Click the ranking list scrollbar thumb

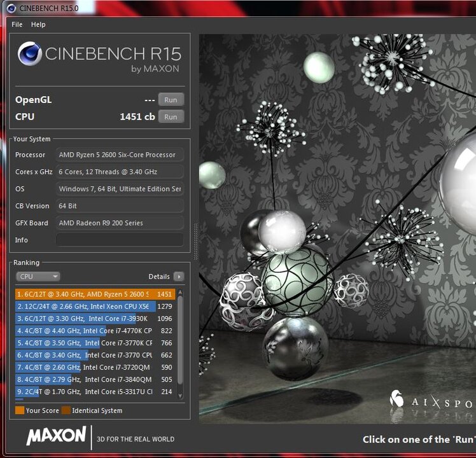point(180,340)
